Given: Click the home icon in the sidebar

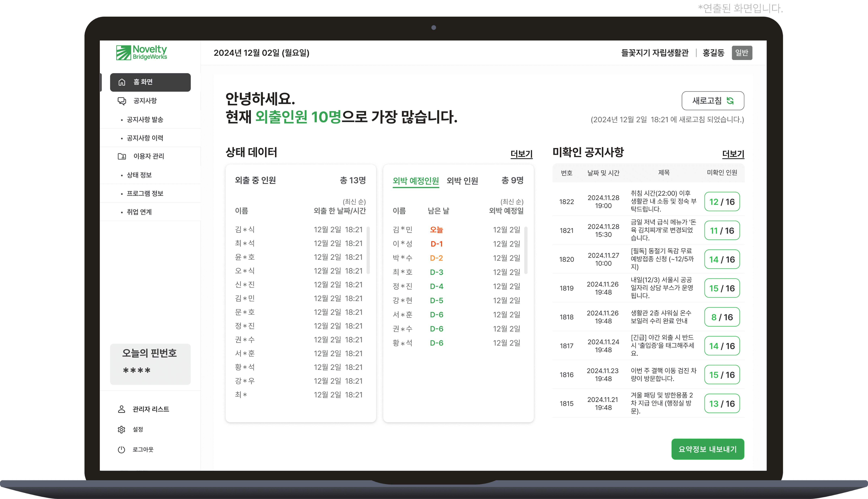Looking at the screenshot, I should 122,82.
